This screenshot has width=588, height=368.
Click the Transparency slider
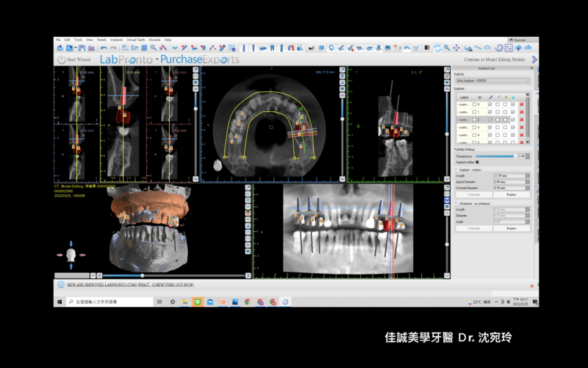495,156
